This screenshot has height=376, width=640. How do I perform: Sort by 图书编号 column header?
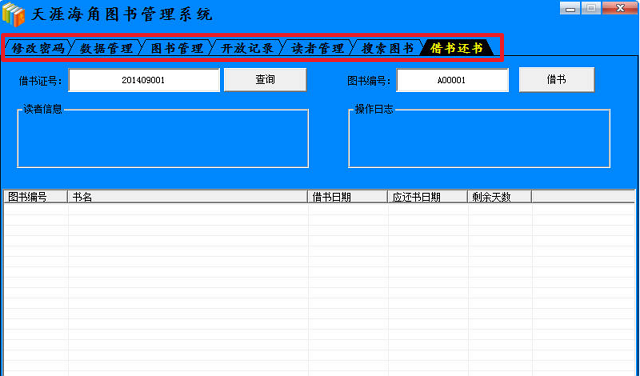(x=36, y=197)
